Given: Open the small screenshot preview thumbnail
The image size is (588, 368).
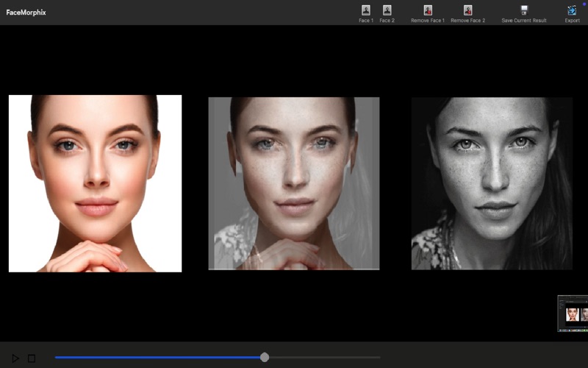Looking at the screenshot, I should coord(573,314).
